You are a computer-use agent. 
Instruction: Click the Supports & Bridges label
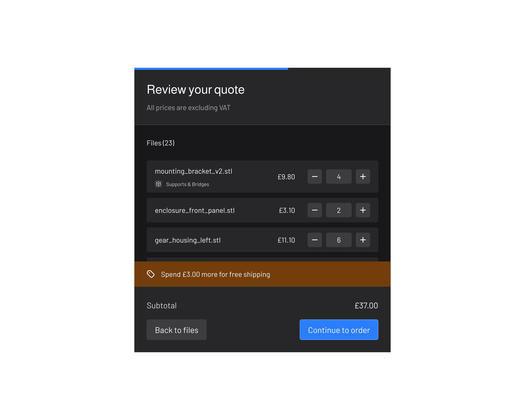point(187,184)
